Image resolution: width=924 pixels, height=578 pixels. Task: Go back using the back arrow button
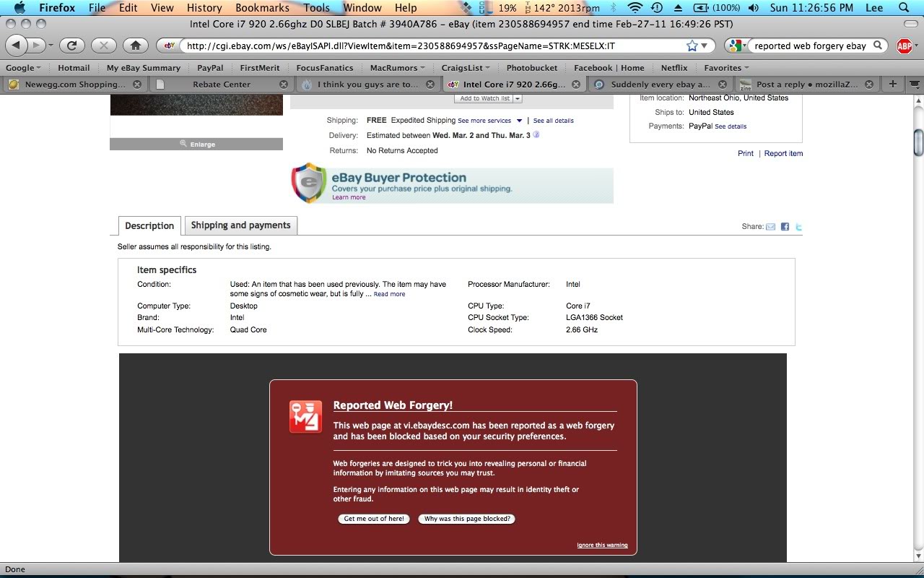point(16,46)
